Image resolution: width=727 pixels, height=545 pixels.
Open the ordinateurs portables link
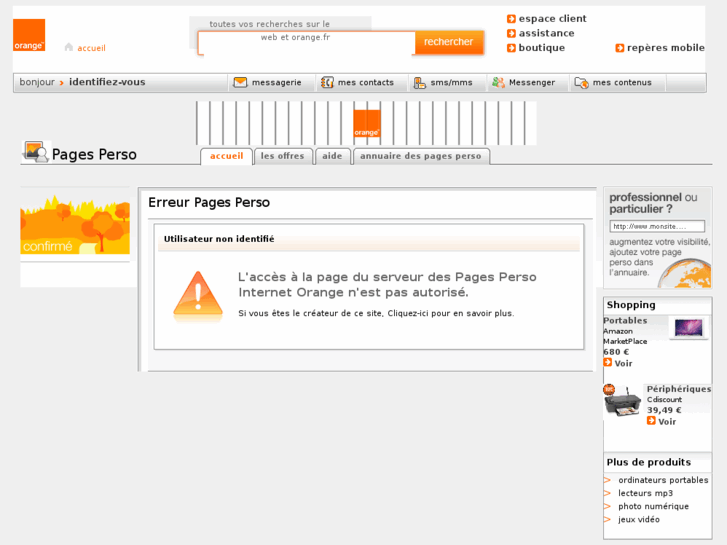click(x=663, y=480)
